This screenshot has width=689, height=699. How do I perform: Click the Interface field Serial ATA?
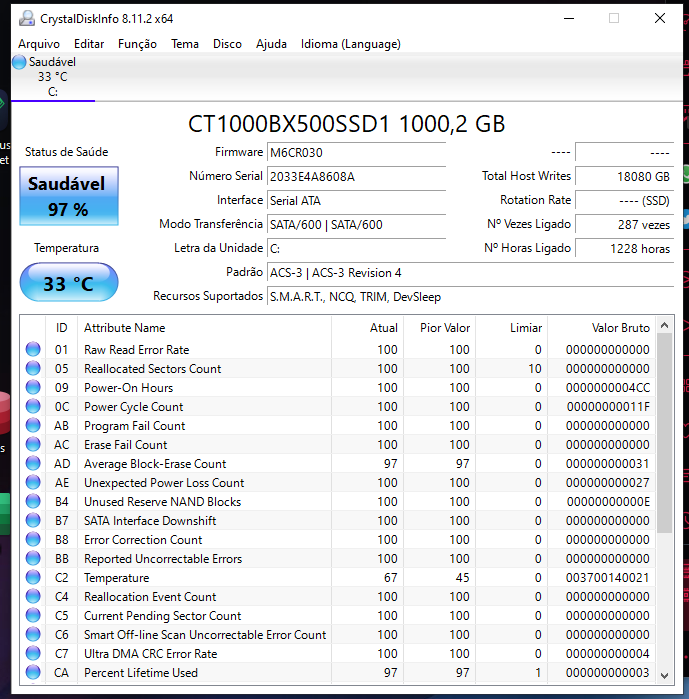coord(357,201)
